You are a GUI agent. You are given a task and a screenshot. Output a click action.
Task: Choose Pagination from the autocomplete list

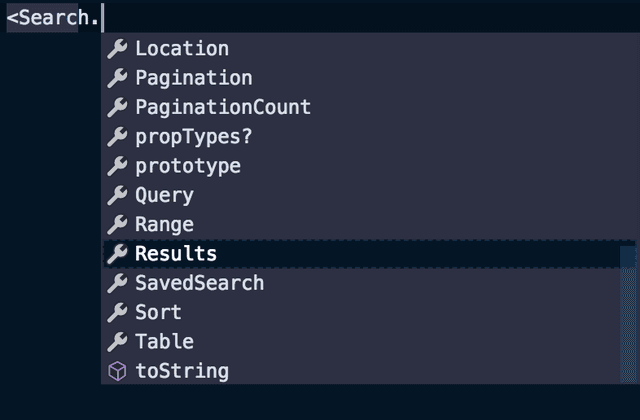click(194, 78)
